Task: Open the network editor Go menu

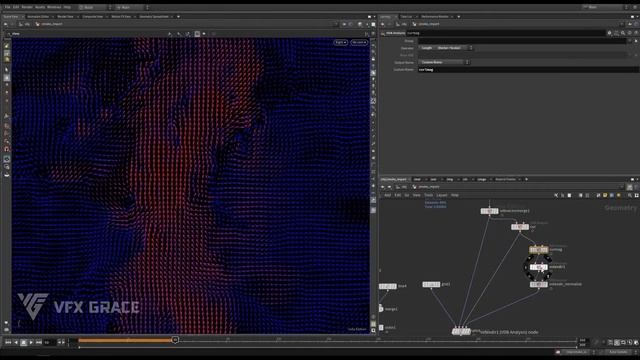Action: [407, 196]
